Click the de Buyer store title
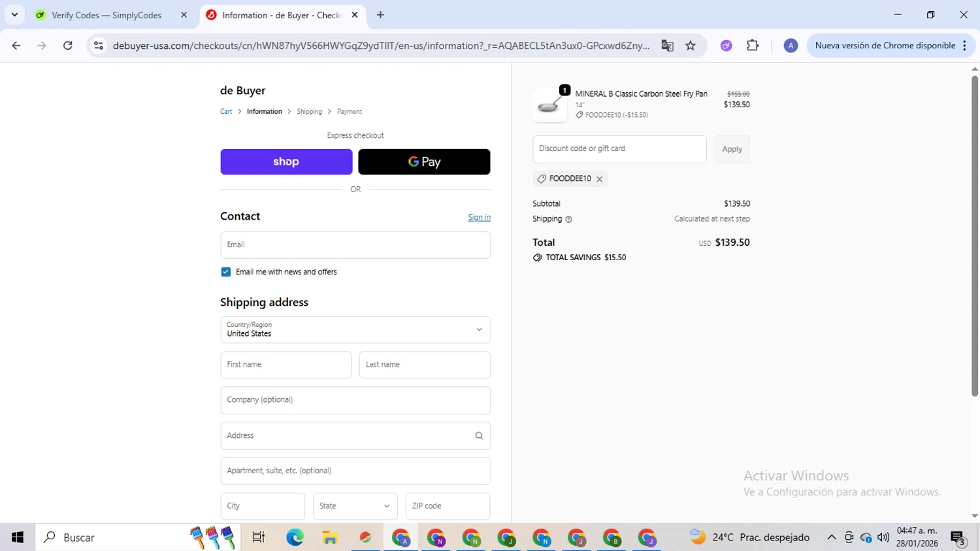This screenshot has height=551, width=980. tap(242, 91)
